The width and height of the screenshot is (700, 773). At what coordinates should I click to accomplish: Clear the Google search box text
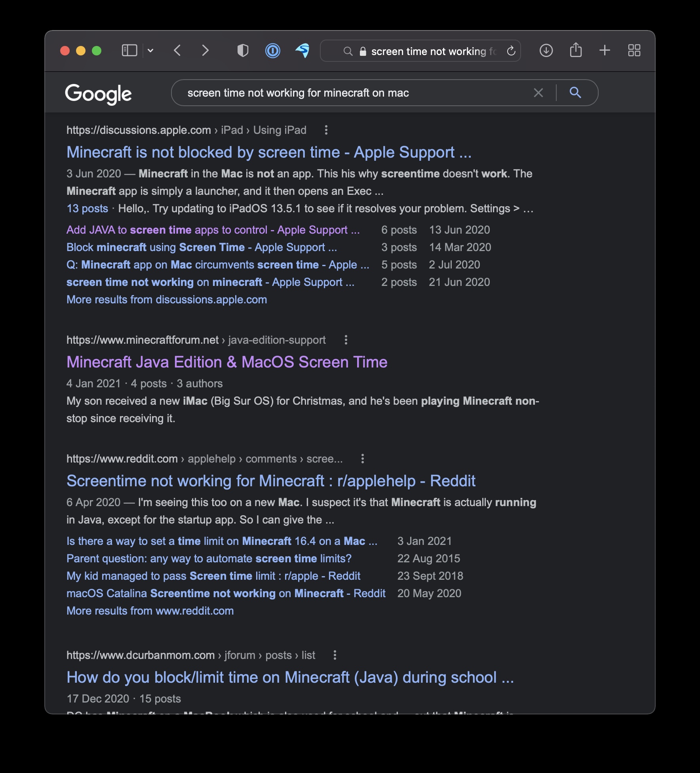[538, 93]
